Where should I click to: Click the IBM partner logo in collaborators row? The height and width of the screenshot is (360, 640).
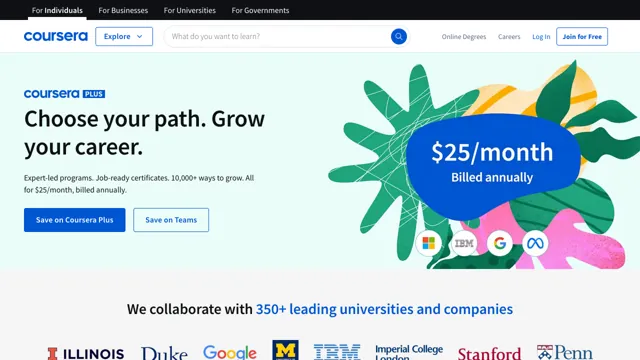(x=337, y=352)
